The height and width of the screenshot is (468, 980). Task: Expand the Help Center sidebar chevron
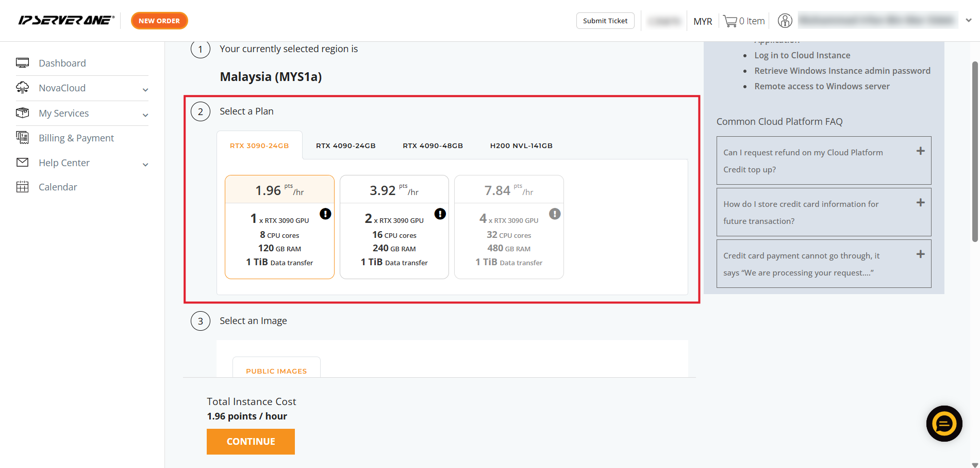click(x=145, y=165)
